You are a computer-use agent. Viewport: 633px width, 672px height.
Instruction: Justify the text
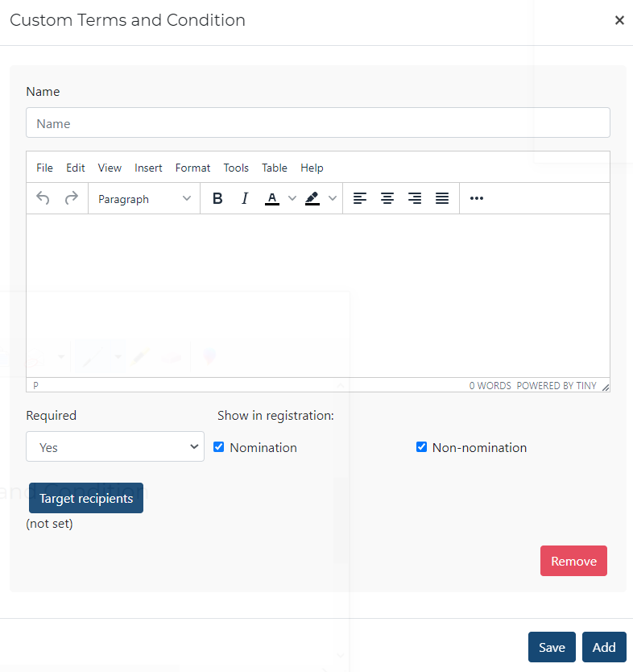click(x=442, y=198)
